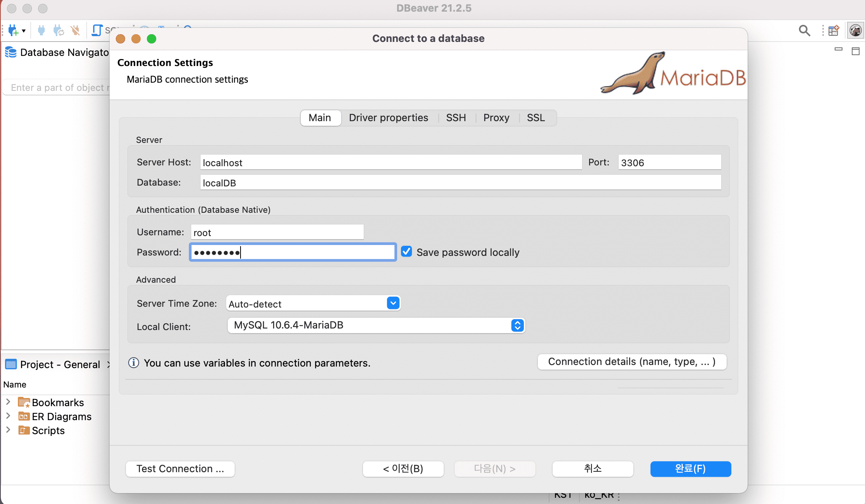
Task: Click the Test Connection button
Action: (x=180, y=469)
